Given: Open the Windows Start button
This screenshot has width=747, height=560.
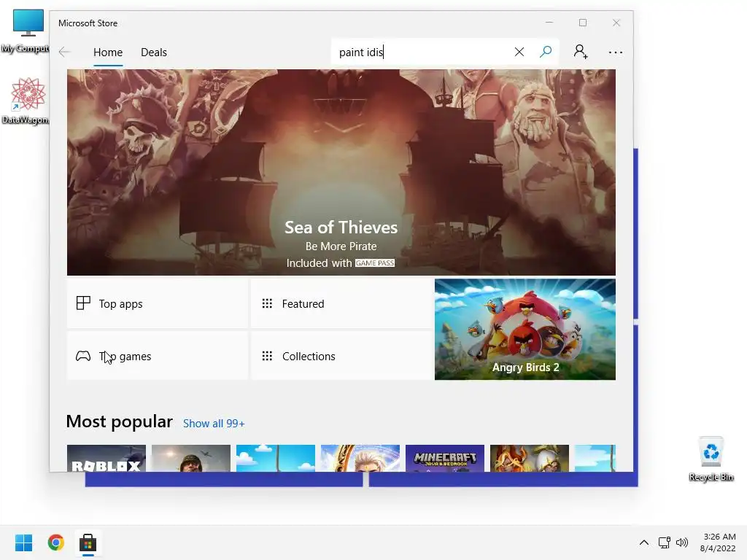Looking at the screenshot, I should coord(24,542).
